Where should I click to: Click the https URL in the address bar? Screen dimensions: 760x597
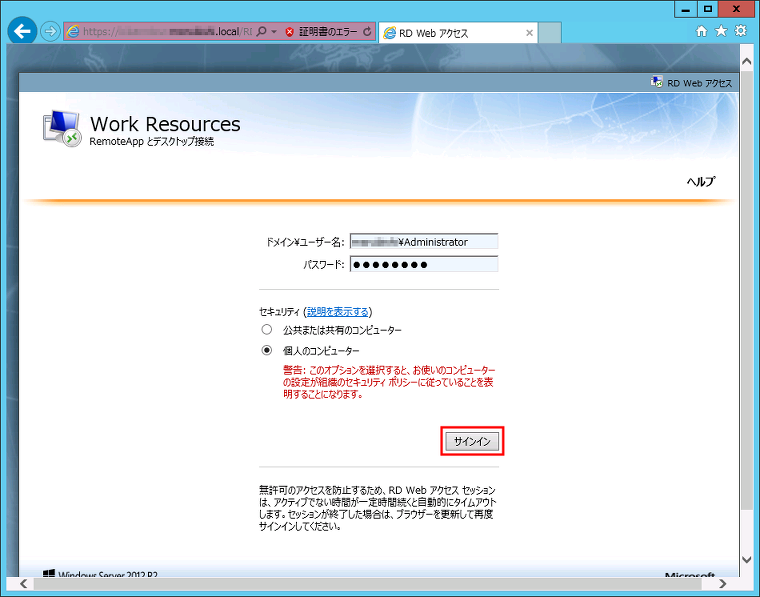167,32
